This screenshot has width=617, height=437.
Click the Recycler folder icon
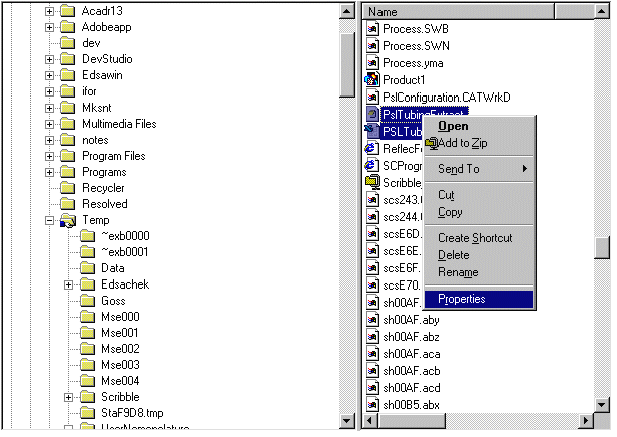68,188
